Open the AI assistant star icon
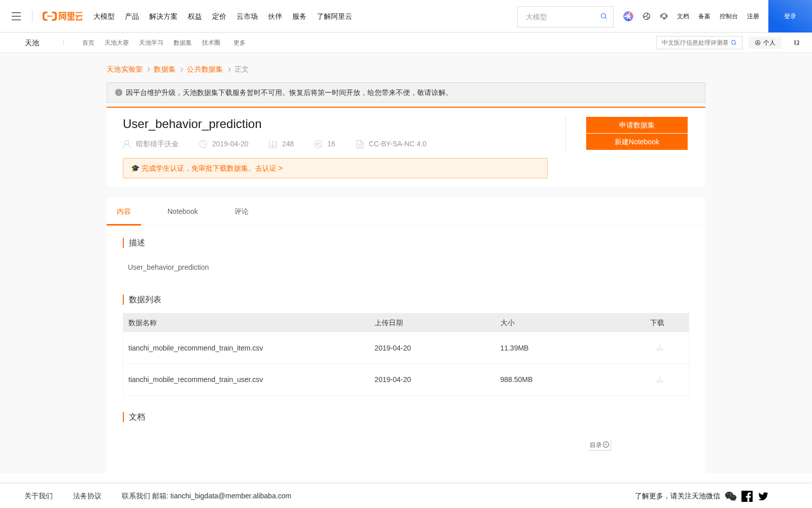The image size is (812, 508). (628, 16)
